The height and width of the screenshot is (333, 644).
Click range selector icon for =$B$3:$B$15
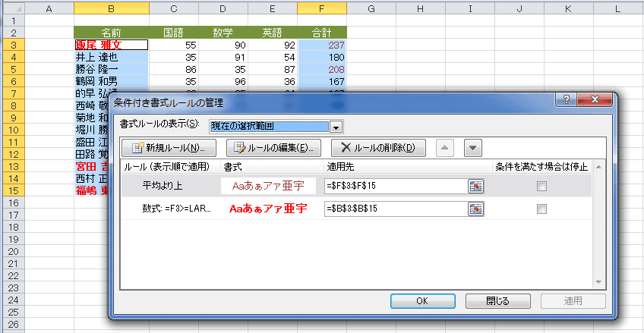click(x=476, y=209)
